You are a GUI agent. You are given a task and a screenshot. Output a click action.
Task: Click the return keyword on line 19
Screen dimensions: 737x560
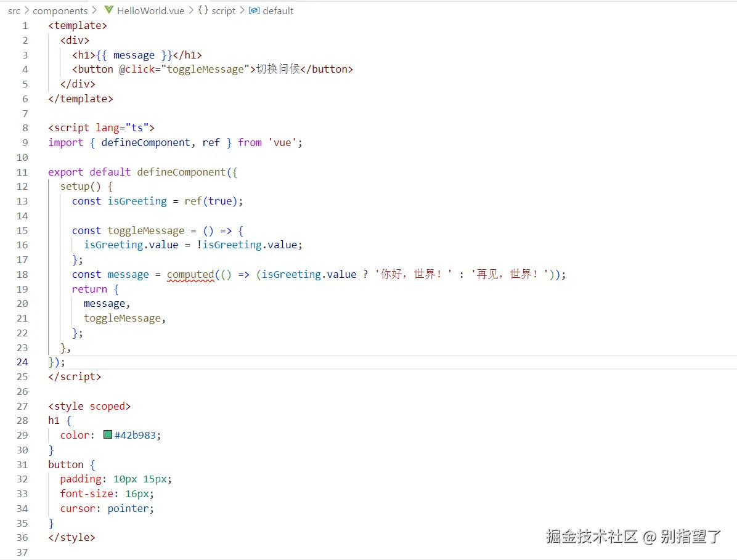89,289
